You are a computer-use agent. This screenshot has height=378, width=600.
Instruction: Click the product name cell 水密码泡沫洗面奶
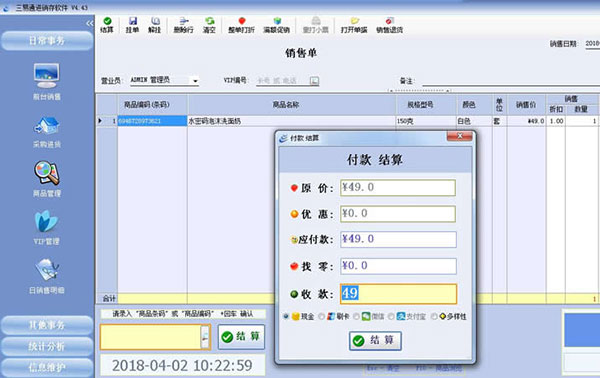coord(291,121)
